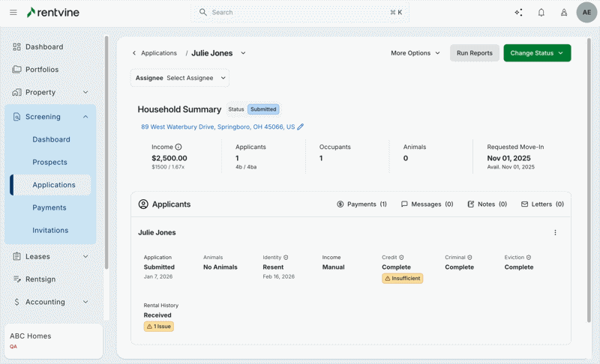Image resolution: width=600 pixels, height=364 pixels.
Task: Click the AI sparkle icon in header
Action: [x=518, y=13]
